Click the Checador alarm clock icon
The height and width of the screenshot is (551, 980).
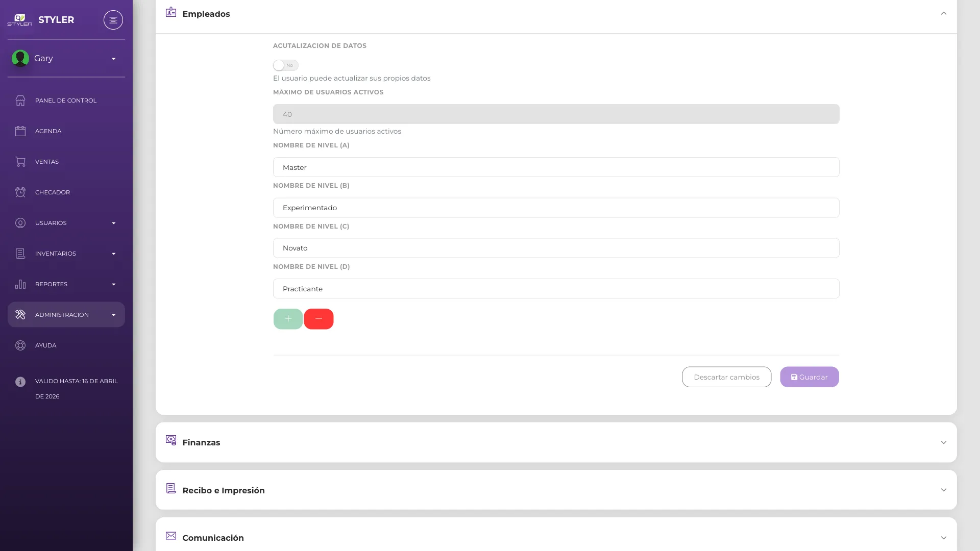point(20,192)
